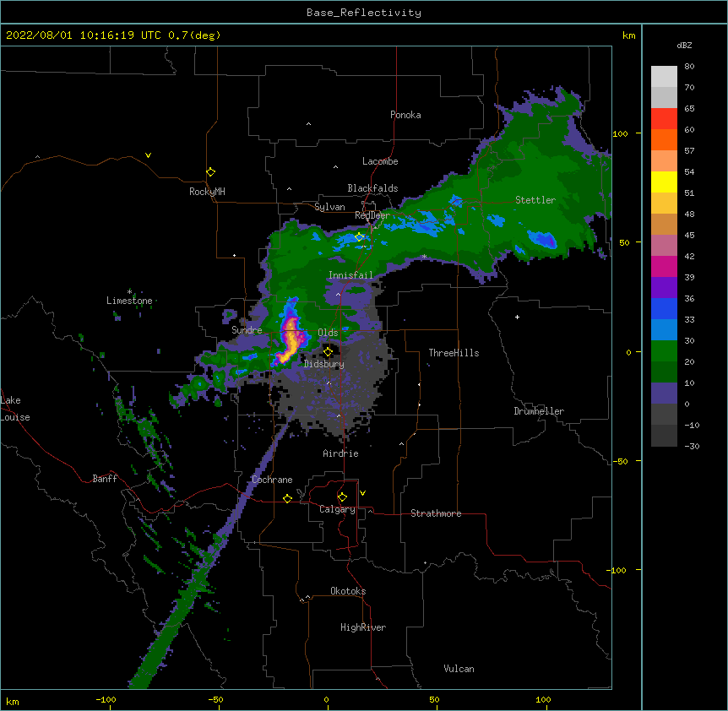728x711 pixels.
Task: Select the orange 60-57 dBZ legend swatch
Action: coord(664,140)
